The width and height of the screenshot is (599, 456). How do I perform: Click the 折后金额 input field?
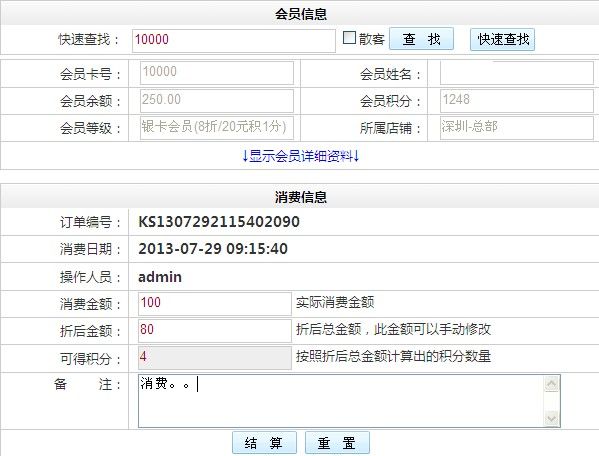[x=215, y=331]
